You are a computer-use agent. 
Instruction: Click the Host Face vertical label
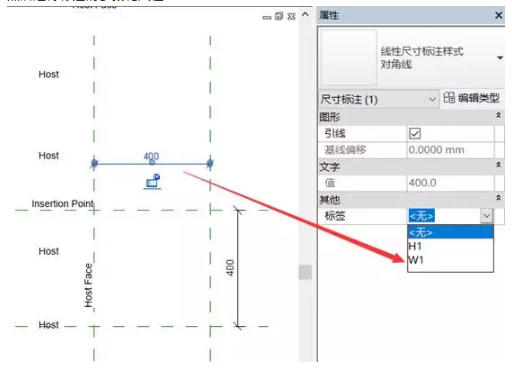(88, 285)
